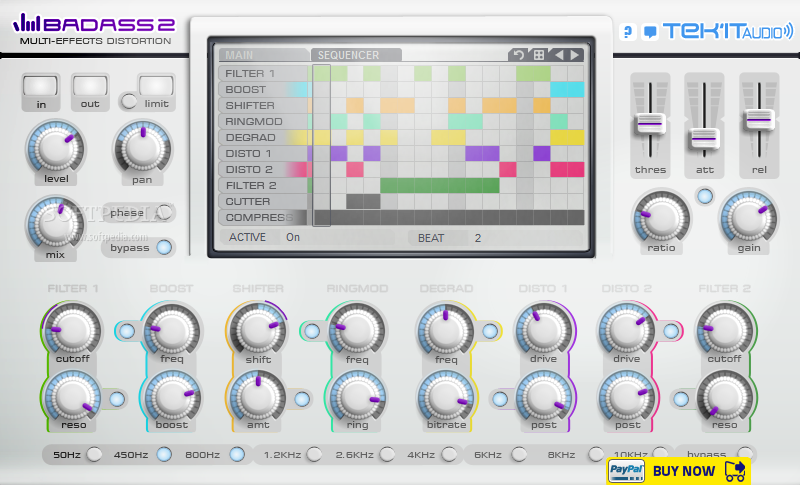The image size is (800, 485).
Task: Click the SHIFTER amt knob
Action: pyautogui.click(x=258, y=397)
